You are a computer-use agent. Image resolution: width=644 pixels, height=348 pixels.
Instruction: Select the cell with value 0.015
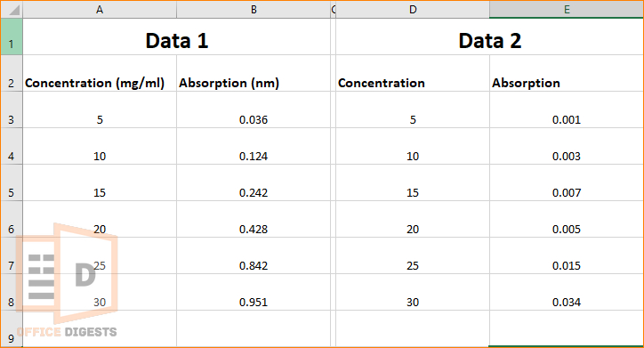pos(567,255)
